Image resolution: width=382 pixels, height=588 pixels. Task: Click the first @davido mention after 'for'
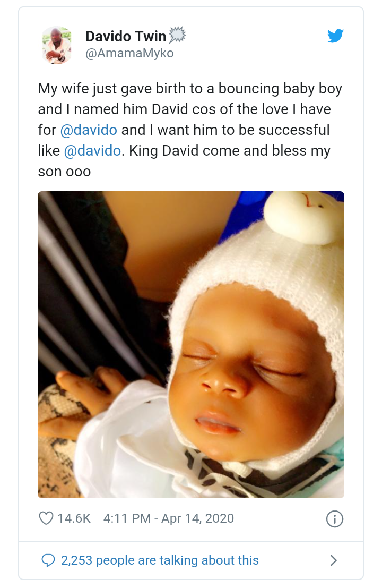click(89, 130)
